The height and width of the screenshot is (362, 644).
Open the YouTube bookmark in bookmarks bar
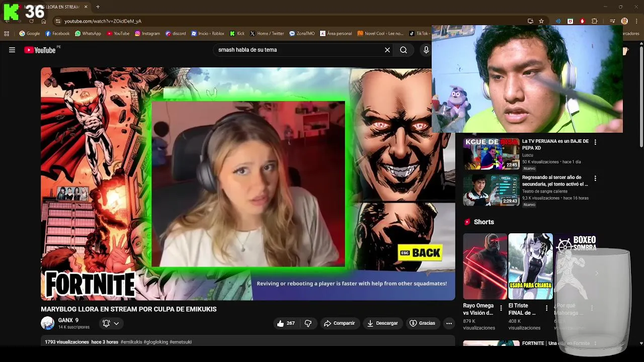tap(118, 34)
